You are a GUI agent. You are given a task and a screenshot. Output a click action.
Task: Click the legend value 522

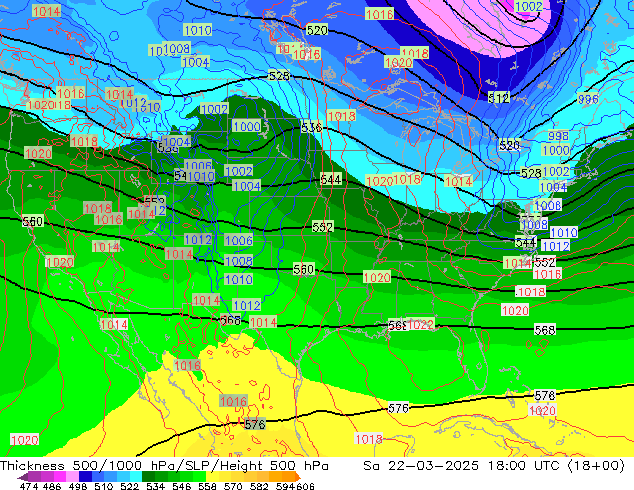tap(130, 486)
